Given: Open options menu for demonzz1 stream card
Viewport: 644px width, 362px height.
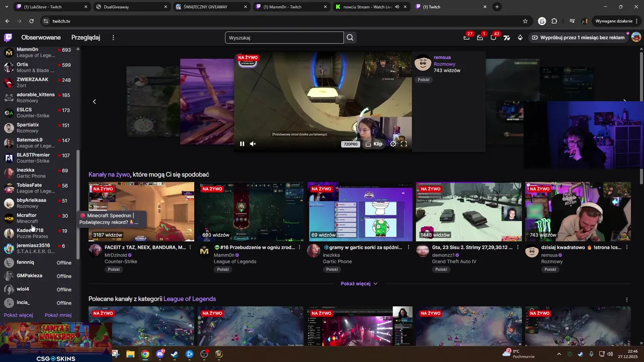Looking at the screenshot, I should coord(518,247).
